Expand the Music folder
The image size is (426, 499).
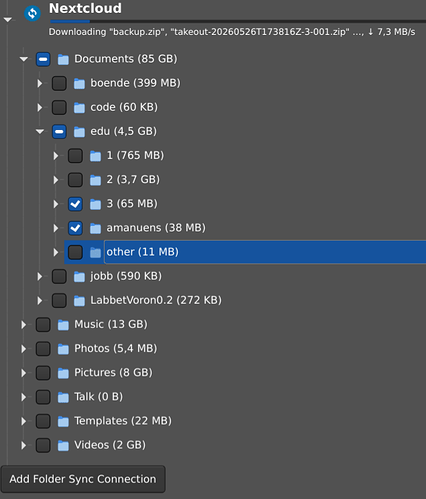[x=23, y=325]
